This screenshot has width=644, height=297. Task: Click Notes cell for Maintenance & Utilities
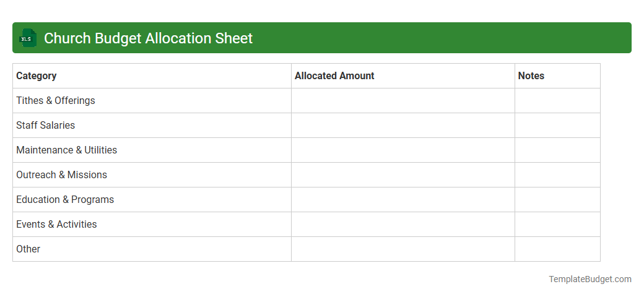click(557, 150)
